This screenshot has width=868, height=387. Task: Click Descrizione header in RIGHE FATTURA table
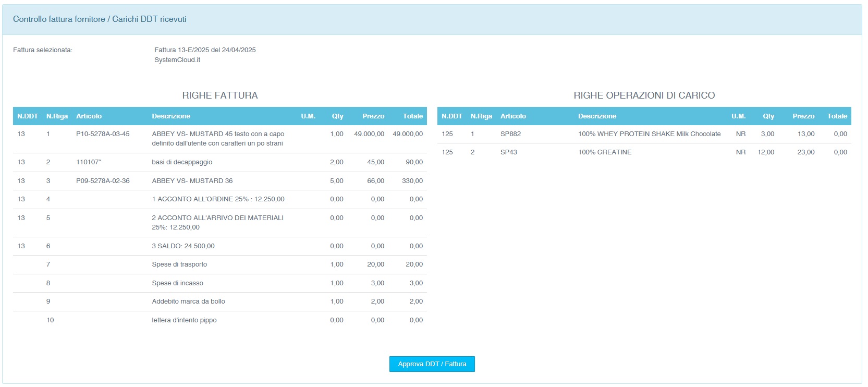[171, 116]
